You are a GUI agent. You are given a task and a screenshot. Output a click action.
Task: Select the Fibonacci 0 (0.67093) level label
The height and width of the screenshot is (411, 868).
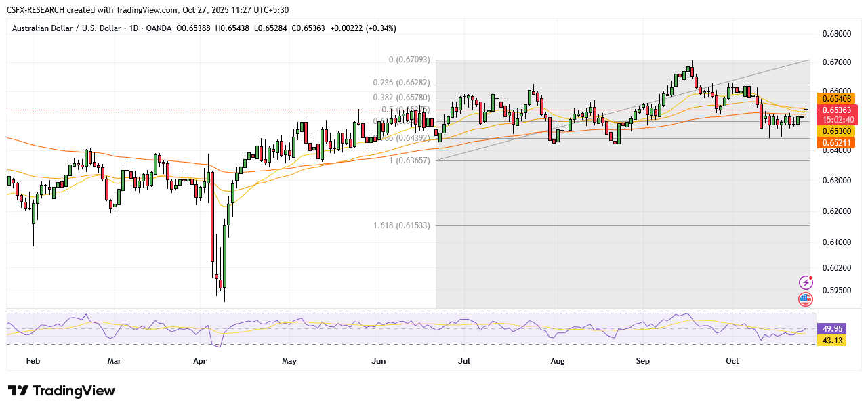(x=409, y=60)
